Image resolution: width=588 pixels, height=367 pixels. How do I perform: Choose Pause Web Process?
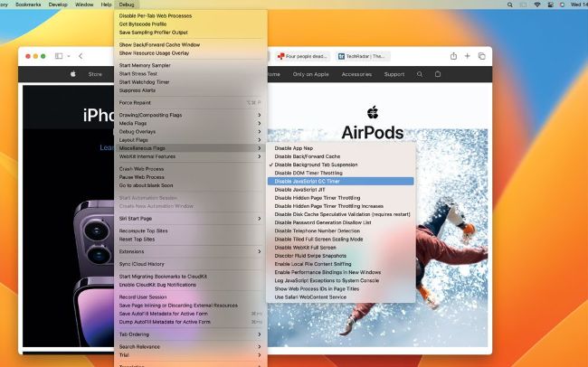point(191,177)
